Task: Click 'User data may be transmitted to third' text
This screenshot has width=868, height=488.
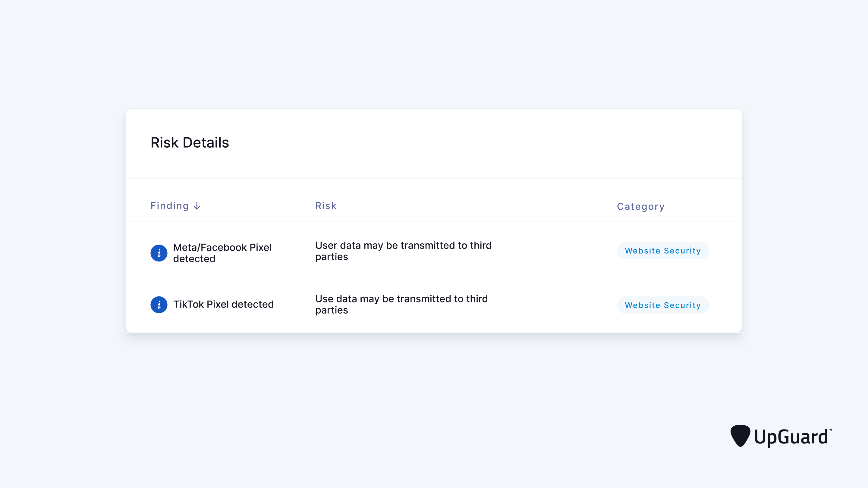Action: click(x=403, y=245)
